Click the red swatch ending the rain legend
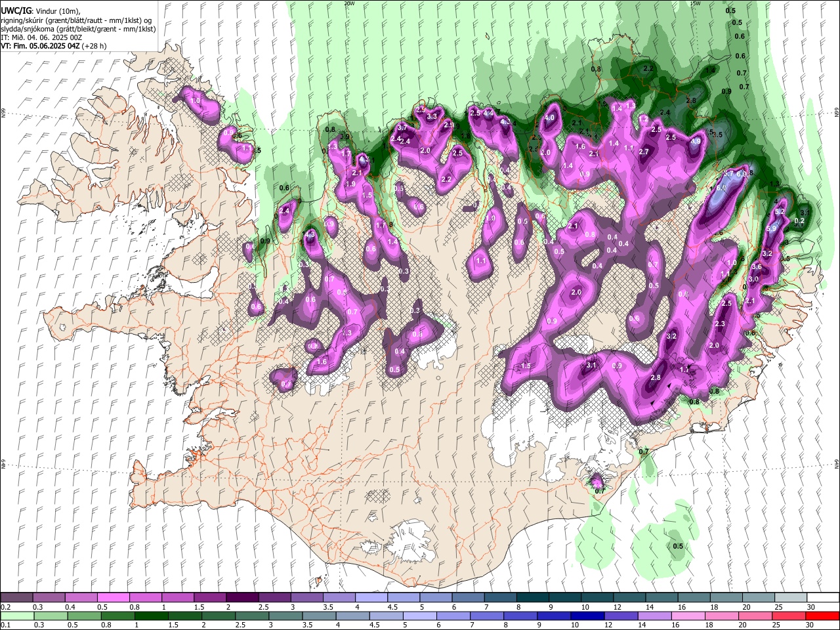Viewport: 840px width, 630px height. pyautogui.click(x=823, y=616)
